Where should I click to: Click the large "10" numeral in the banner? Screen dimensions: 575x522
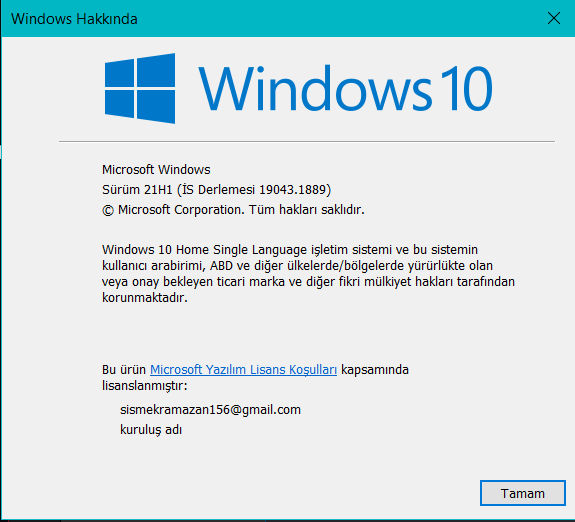point(466,88)
